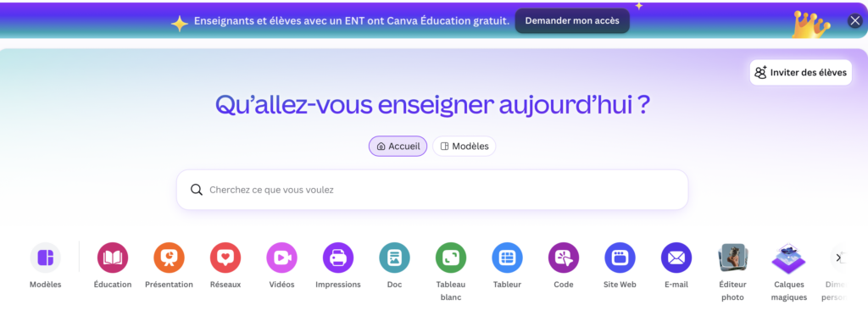
Task: Click the ENT Canva Éducation gratuit banner text
Action: point(352,21)
